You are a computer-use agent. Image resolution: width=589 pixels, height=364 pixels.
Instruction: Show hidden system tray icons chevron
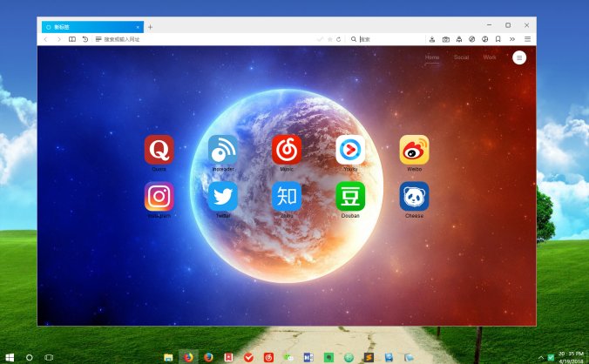coord(541,357)
